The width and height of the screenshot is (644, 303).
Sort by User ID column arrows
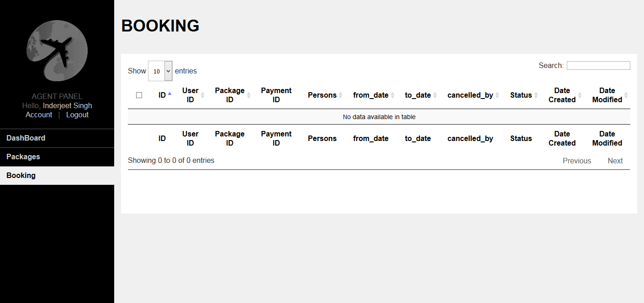203,95
